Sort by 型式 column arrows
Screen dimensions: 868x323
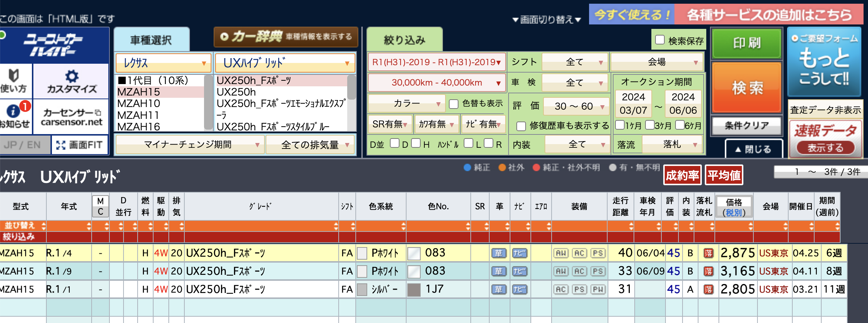click(x=43, y=226)
